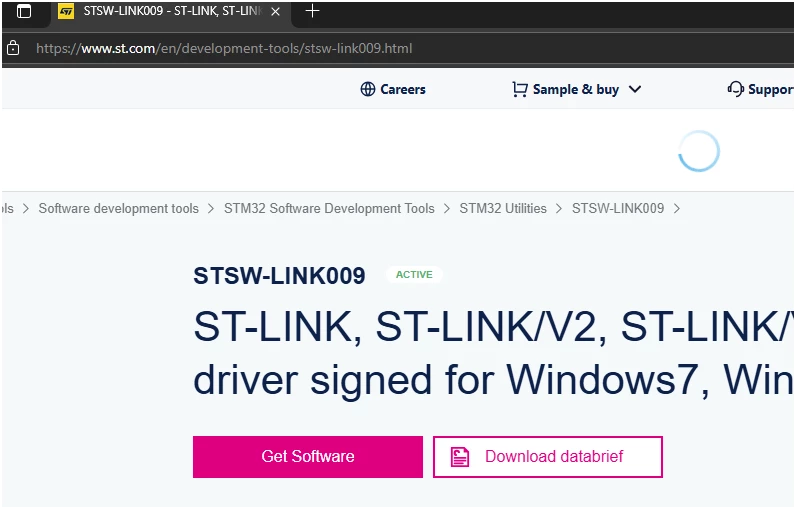796x509 pixels.
Task: Go to Software development tools breadcrumb
Action: [118, 209]
